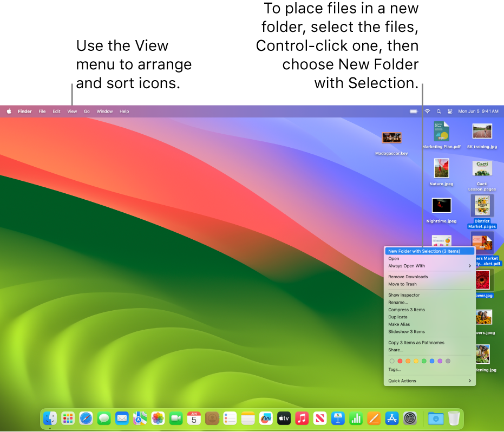
Task: Choose Show Inspector
Action: [x=430, y=295]
